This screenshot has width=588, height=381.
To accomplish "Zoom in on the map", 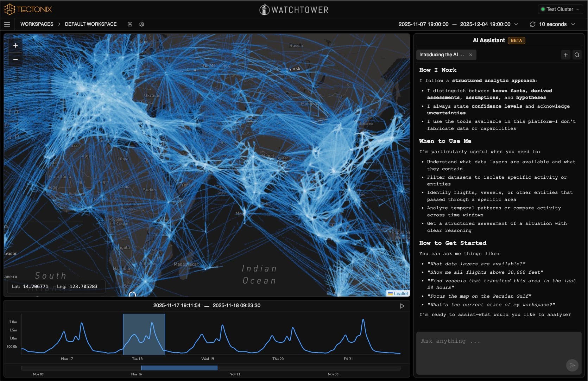I will pyautogui.click(x=15, y=46).
